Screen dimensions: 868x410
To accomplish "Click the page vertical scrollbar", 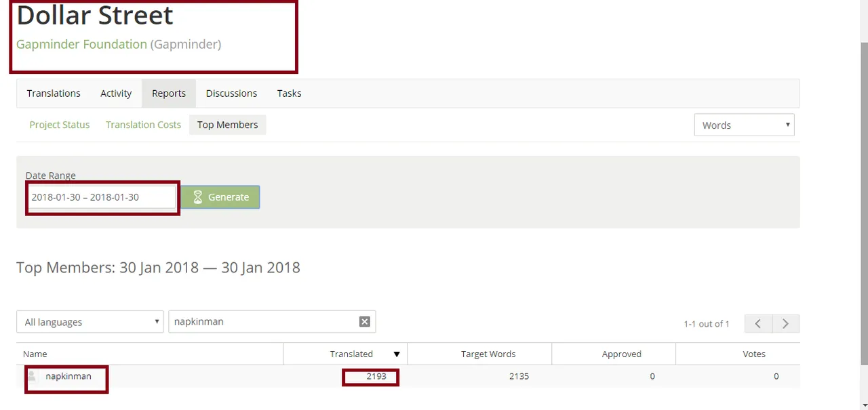I will (x=863, y=205).
